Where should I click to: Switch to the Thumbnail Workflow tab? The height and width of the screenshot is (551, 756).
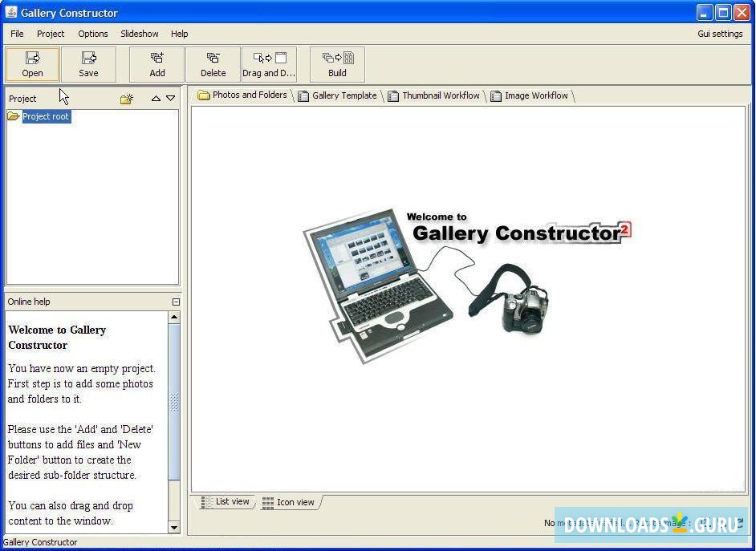[435, 95]
